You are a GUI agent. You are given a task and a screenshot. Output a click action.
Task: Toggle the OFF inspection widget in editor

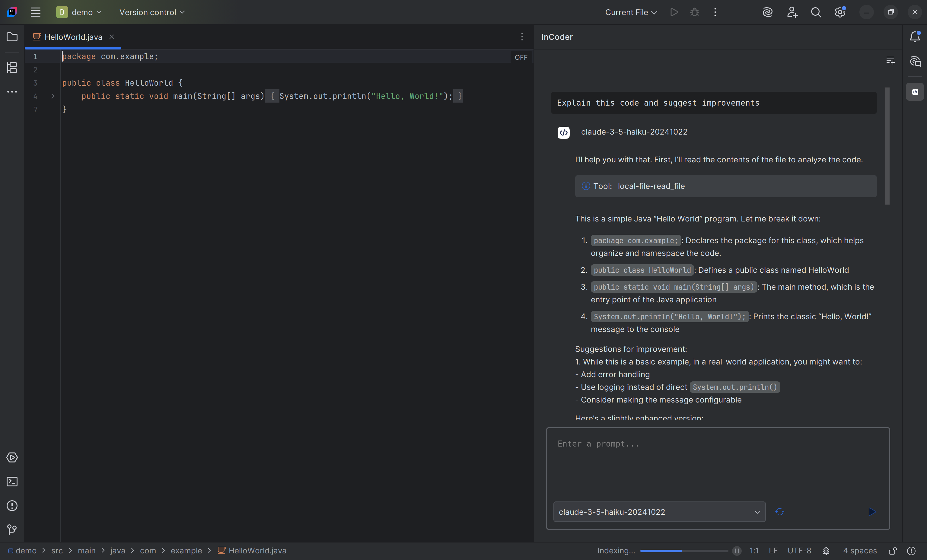(521, 57)
